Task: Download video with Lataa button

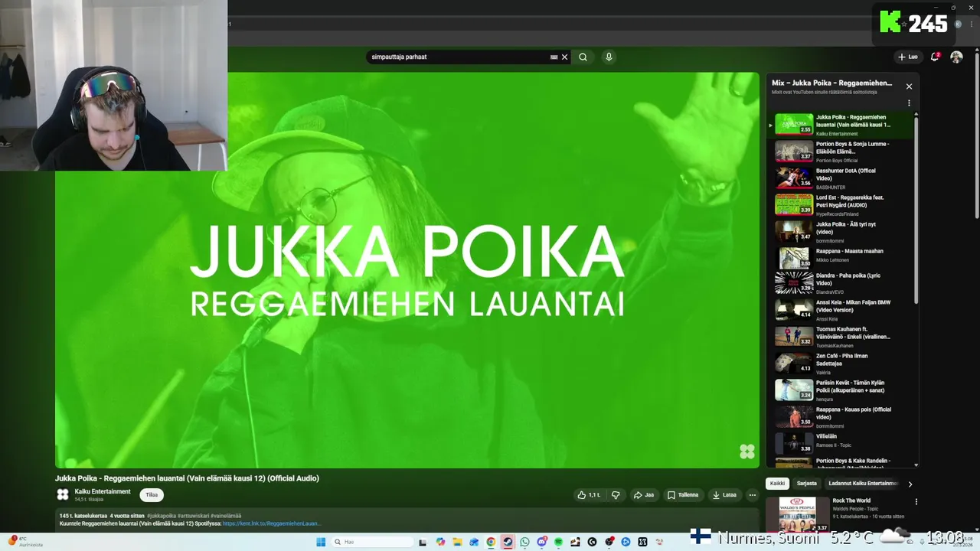Action: [724, 495]
